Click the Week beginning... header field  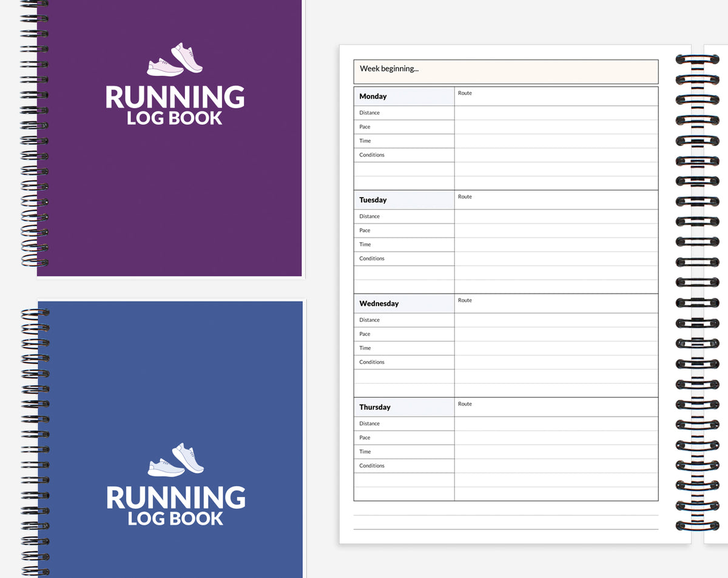point(506,69)
